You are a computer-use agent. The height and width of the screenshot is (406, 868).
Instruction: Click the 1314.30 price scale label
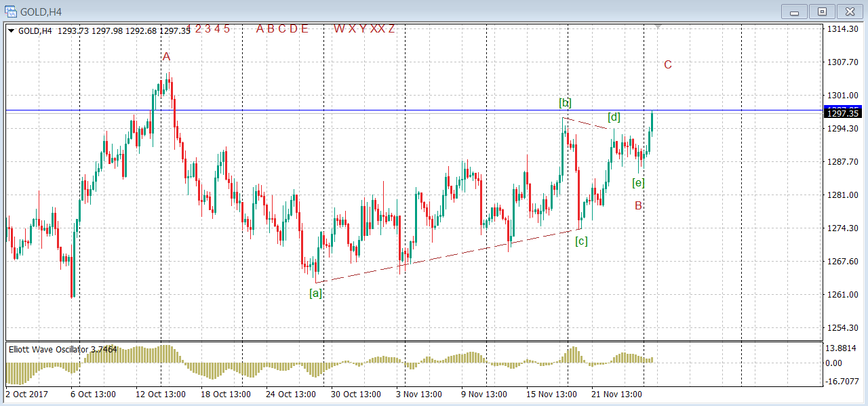[843, 29]
